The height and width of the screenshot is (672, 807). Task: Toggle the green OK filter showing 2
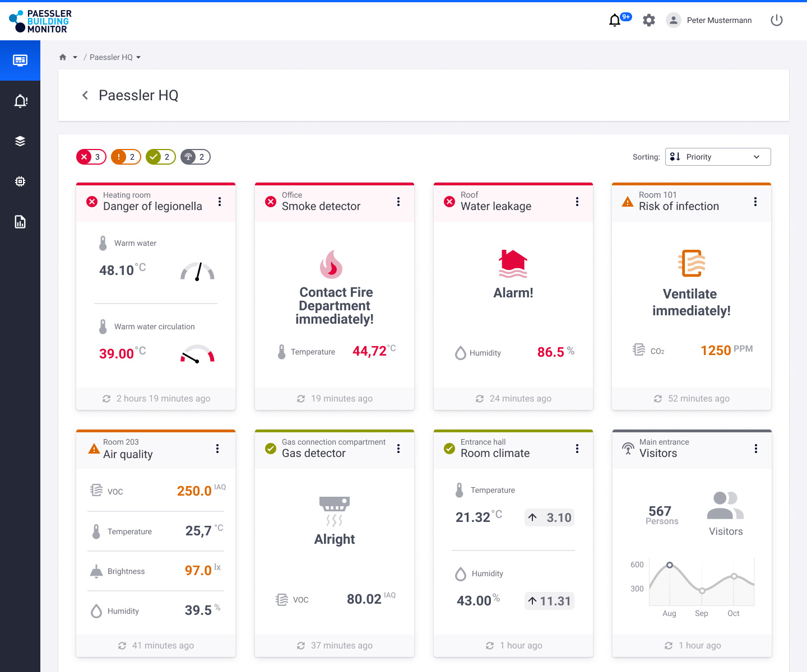[161, 157]
